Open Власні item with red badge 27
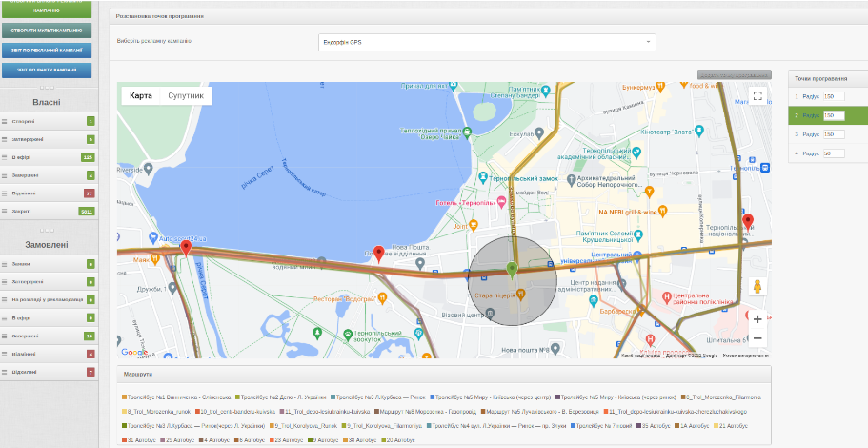Screen dimensions: 868x448 49,193
